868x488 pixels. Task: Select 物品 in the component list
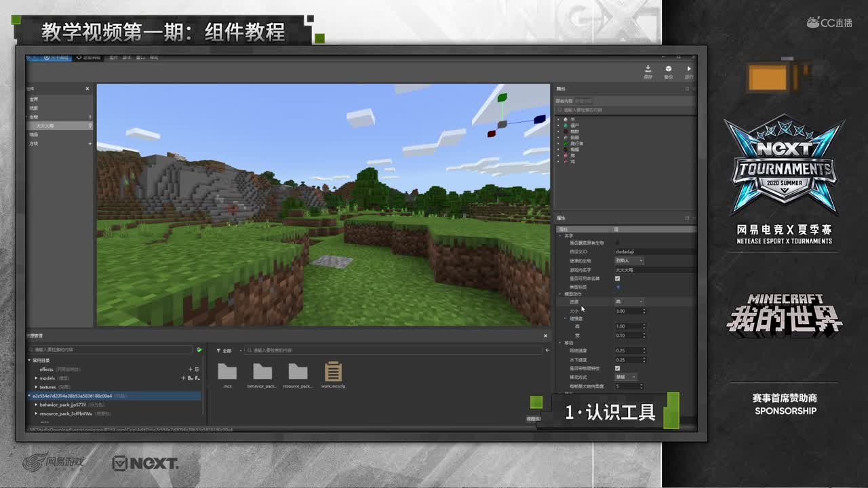34,135
